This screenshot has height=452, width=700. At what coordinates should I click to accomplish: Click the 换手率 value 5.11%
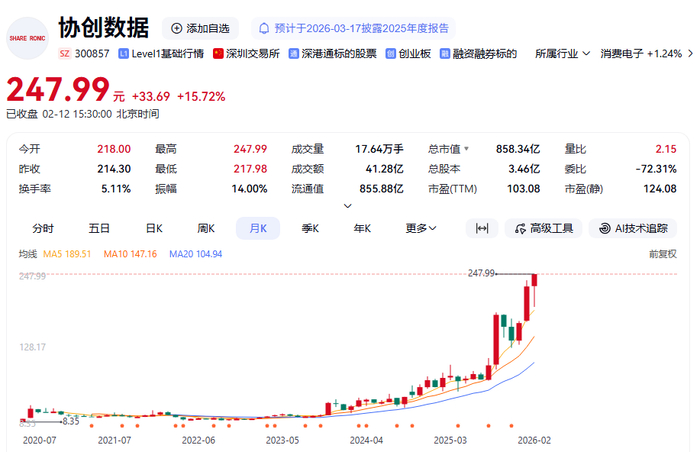point(116,189)
